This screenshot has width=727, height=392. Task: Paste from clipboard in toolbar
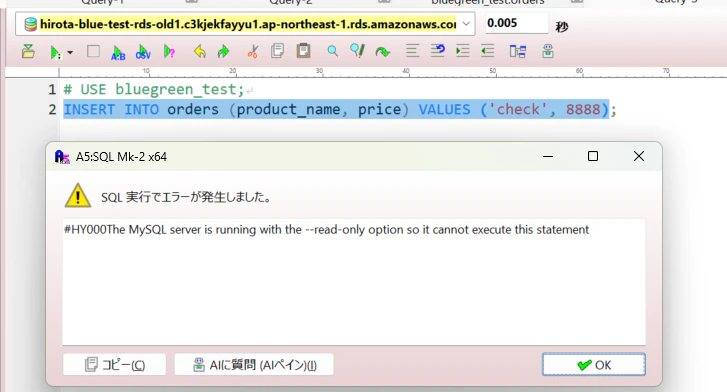[304, 51]
